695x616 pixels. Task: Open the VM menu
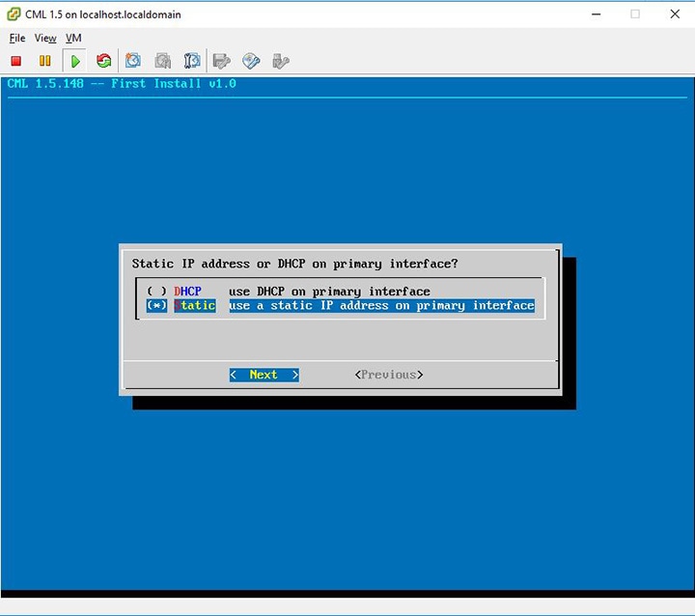73,39
